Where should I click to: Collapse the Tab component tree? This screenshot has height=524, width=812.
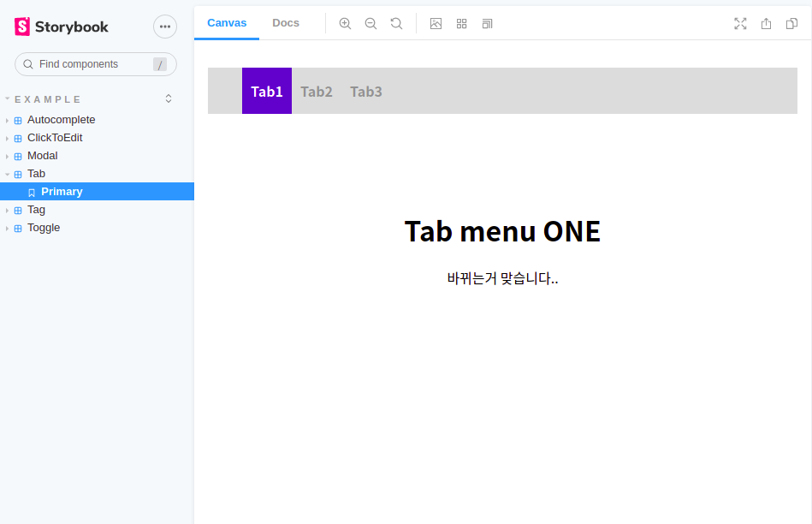click(x=7, y=174)
